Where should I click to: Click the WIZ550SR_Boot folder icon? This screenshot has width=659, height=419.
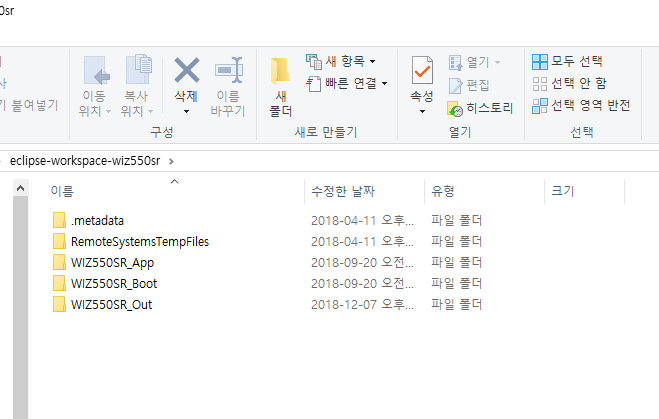[59, 283]
